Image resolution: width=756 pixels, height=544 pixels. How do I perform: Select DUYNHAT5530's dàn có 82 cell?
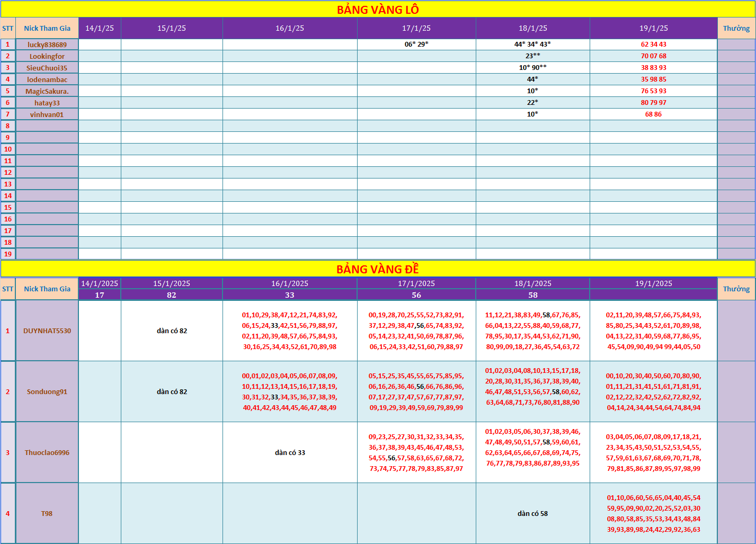pos(172,331)
